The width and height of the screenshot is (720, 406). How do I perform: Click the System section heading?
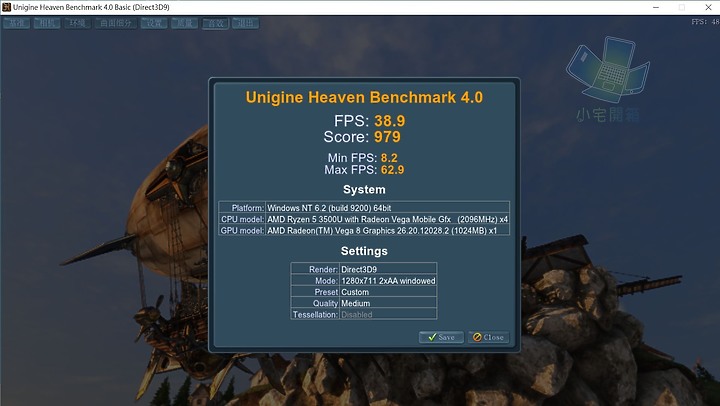tap(364, 190)
